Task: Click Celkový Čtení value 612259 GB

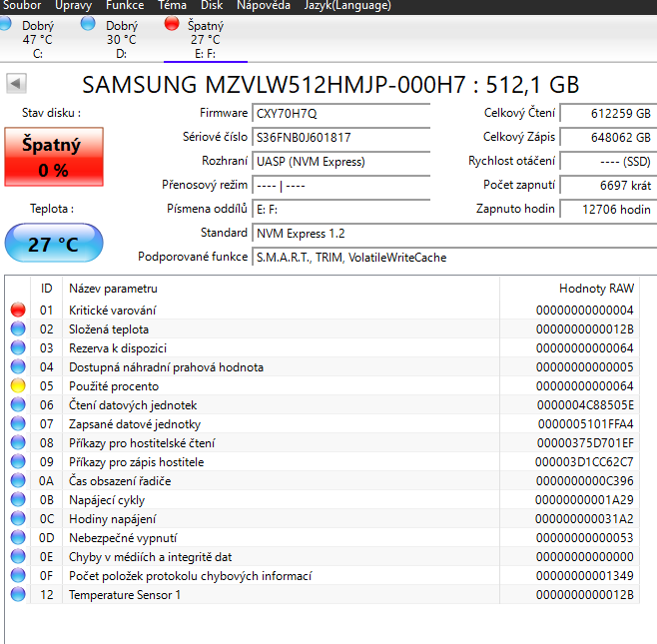Action: tap(608, 114)
